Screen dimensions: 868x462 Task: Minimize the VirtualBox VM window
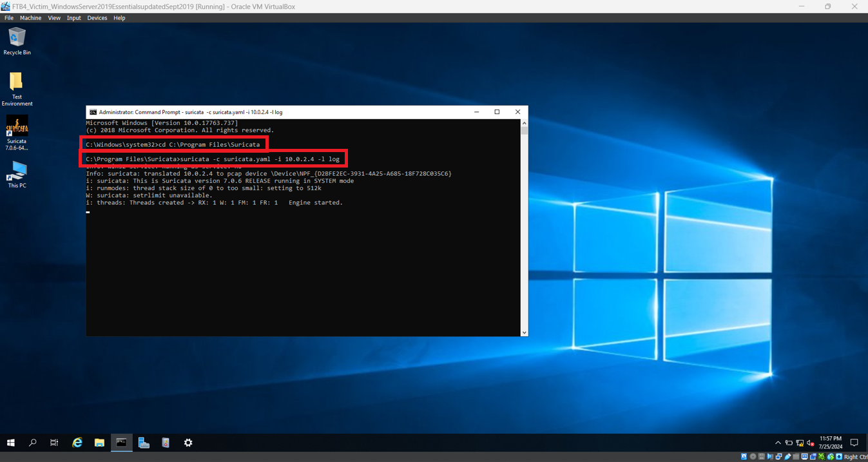(x=802, y=6)
